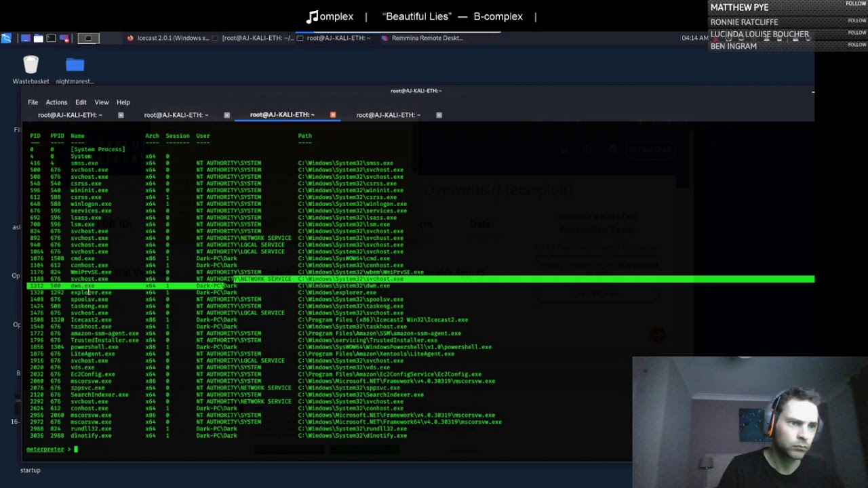Open the Edit menu
Screen dimensions: 868x488
[x=81, y=102]
